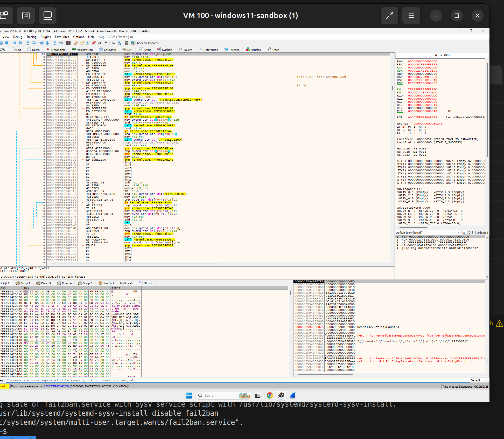The height and width of the screenshot is (439, 504).
Task: Click the Trace Into toolbar icon
Action: click(41, 43)
